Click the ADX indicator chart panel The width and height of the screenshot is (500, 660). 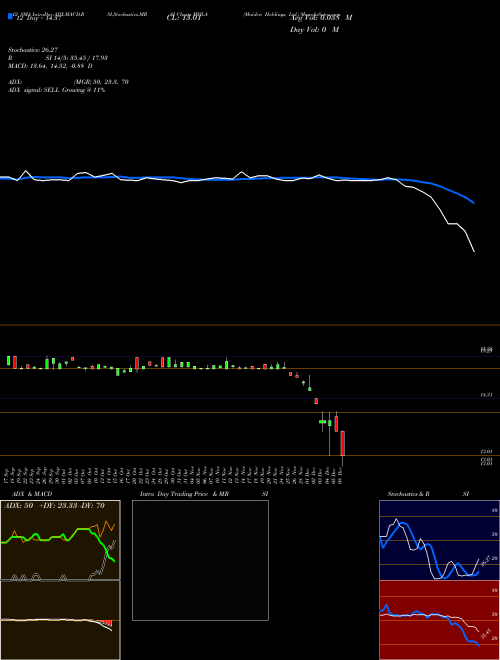pos(60,540)
